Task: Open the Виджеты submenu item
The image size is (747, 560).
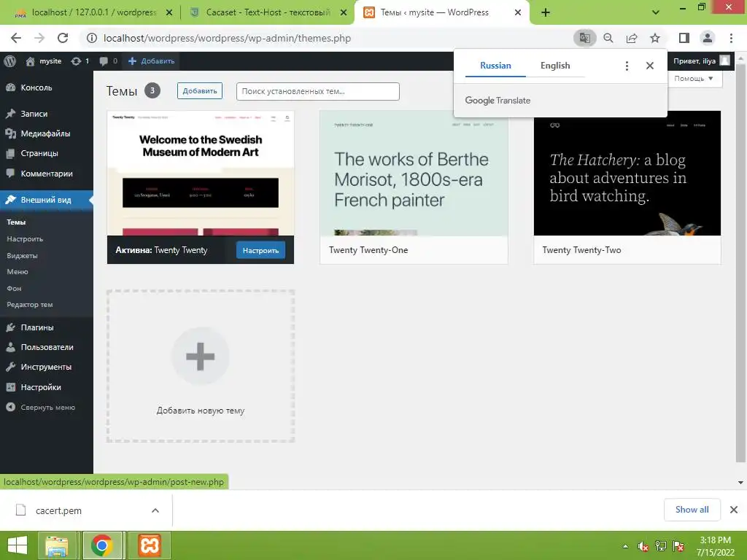Action: pos(22,256)
